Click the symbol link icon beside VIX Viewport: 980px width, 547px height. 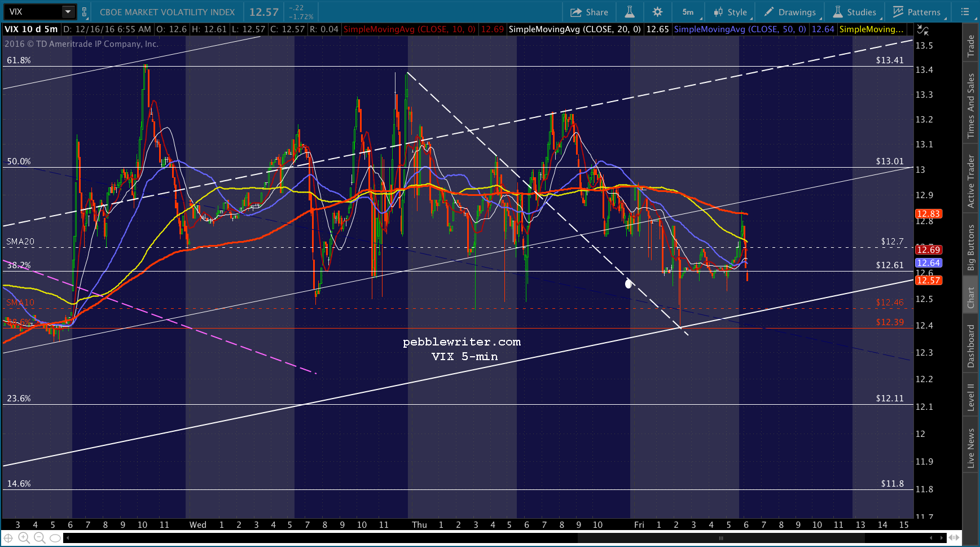click(x=84, y=12)
